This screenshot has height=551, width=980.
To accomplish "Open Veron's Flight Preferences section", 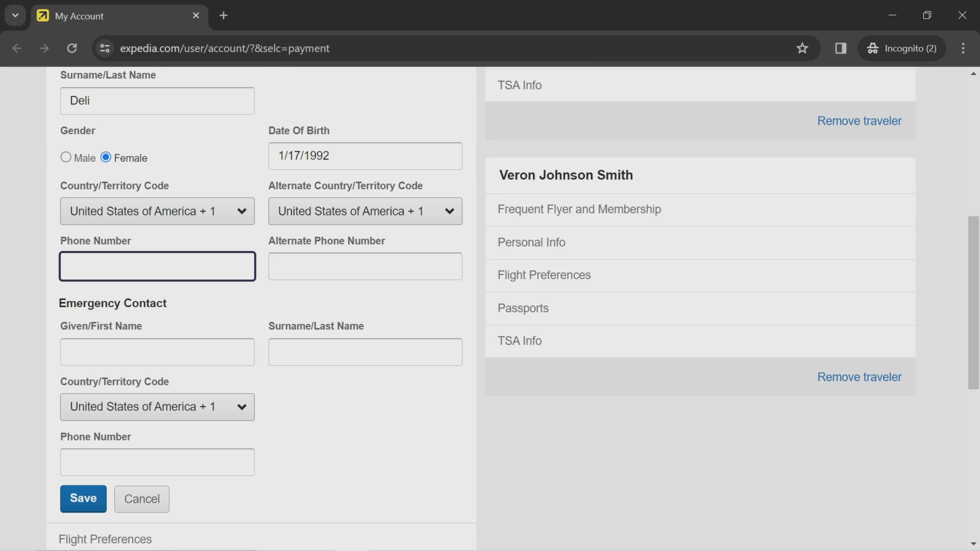I will click(700, 275).
